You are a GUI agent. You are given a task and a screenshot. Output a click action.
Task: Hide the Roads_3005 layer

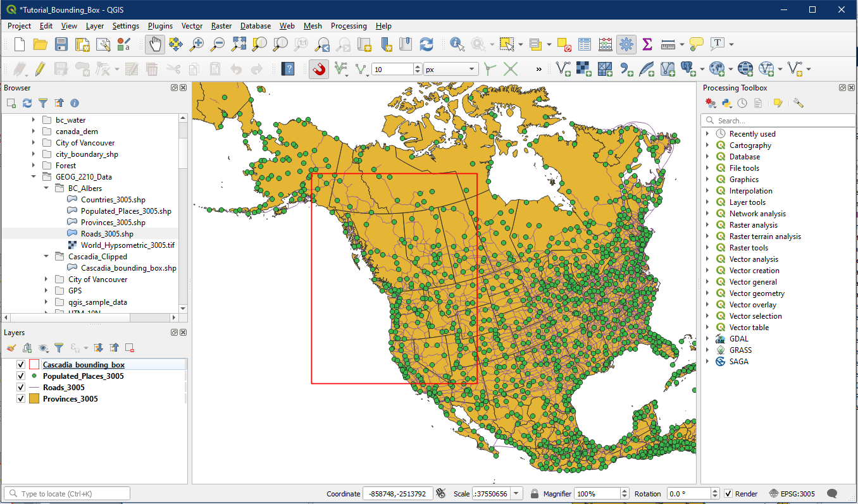pos(21,388)
